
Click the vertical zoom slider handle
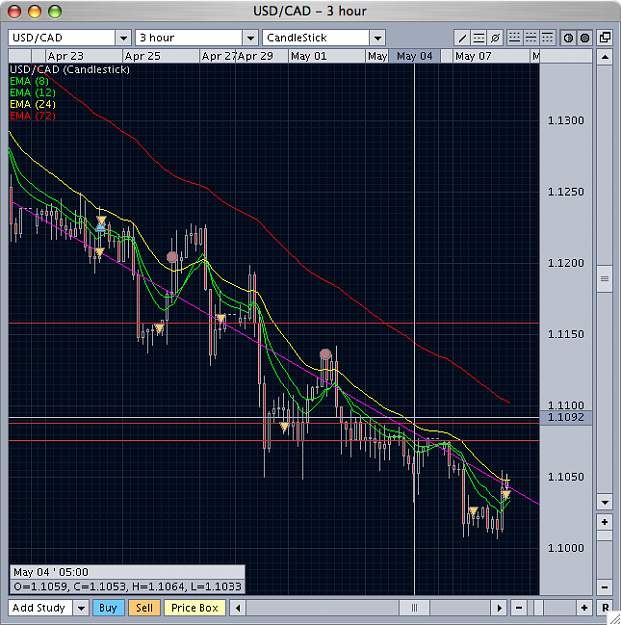point(605,535)
